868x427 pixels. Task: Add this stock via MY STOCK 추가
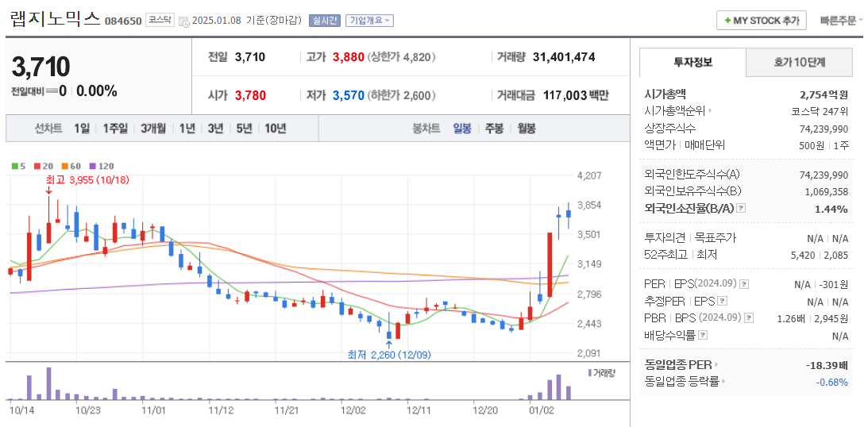pos(761,21)
